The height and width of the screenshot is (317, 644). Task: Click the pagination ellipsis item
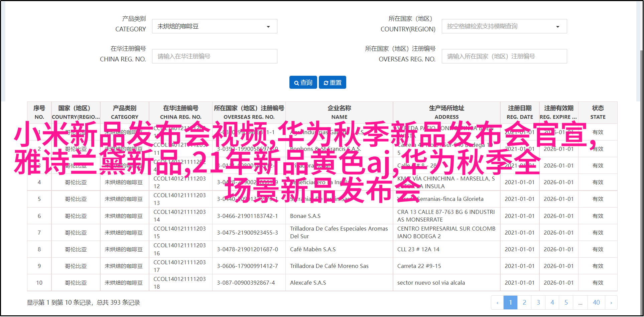580,303
